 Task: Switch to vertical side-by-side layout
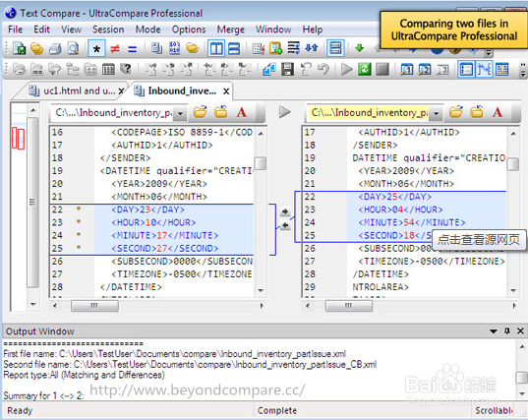click(216, 49)
